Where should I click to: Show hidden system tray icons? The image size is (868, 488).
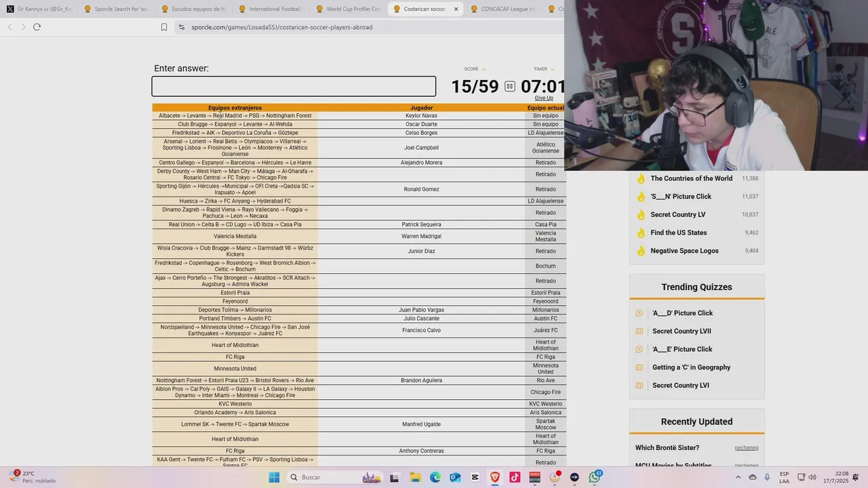pos(738,477)
